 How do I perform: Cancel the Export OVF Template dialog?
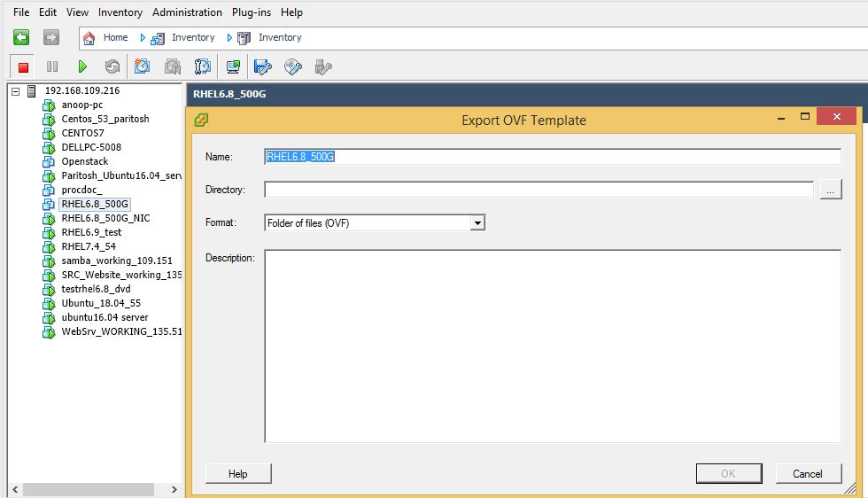pyautogui.click(x=808, y=473)
